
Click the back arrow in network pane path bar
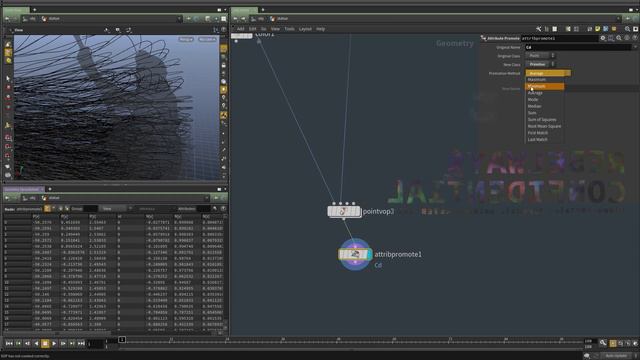pos(236,19)
